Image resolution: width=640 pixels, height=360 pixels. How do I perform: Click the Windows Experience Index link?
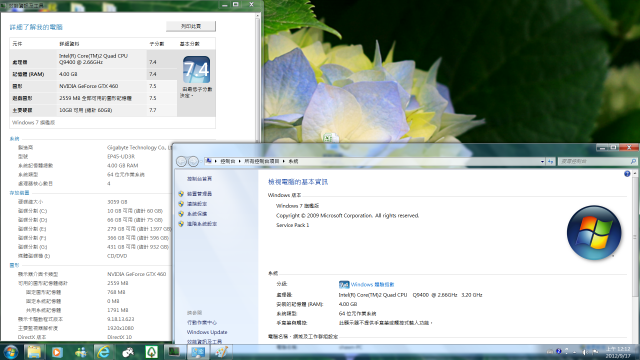coord(372,284)
